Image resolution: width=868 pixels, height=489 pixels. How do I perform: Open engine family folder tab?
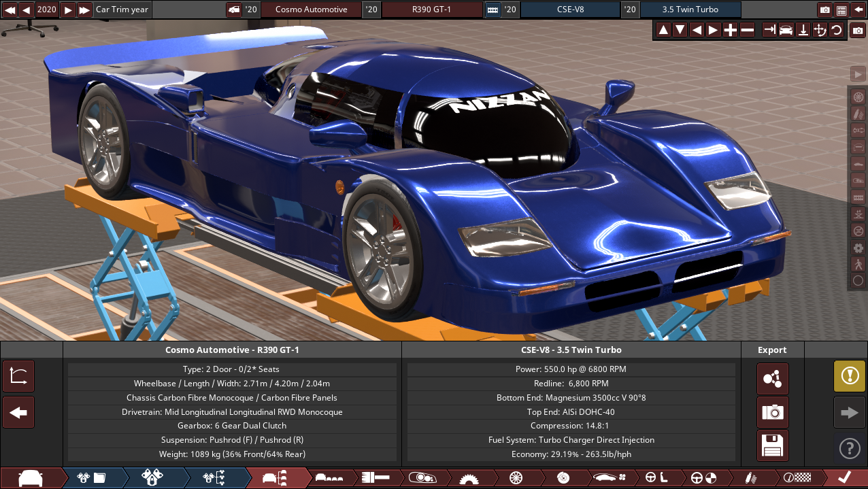pyautogui.click(x=92, y=477)
